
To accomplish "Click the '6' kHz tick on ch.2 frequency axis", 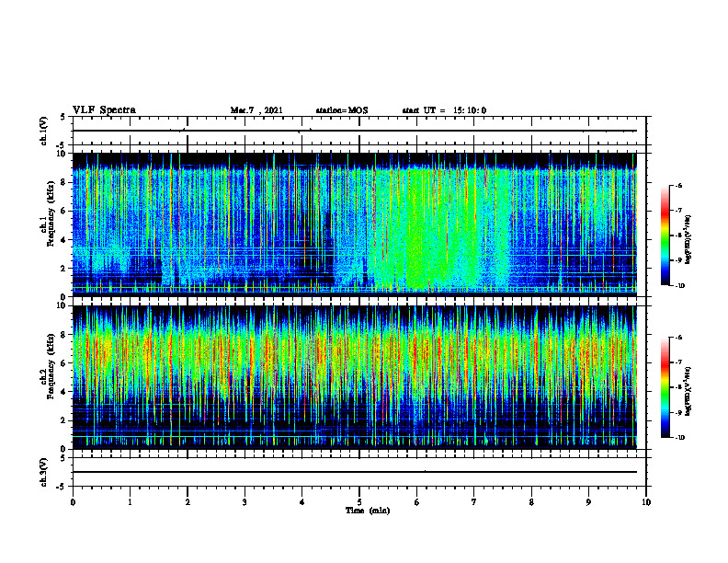I will click(65, 363).
